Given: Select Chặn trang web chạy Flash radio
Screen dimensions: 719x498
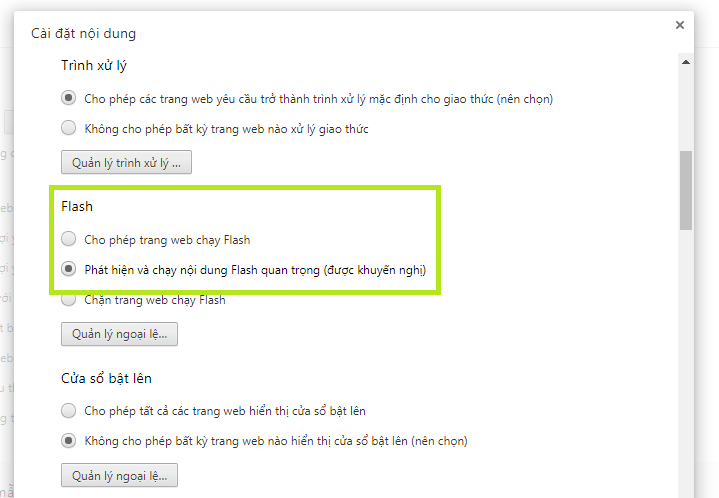Looking at the screenshot, I should click(x=69, y=300).
